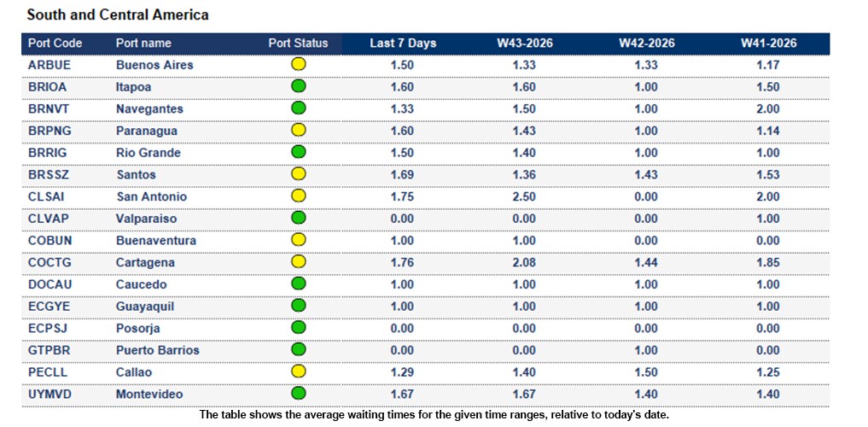The image size is (868, 427).
Task: Select port code ECPSJ
Action: click(48, 329)
